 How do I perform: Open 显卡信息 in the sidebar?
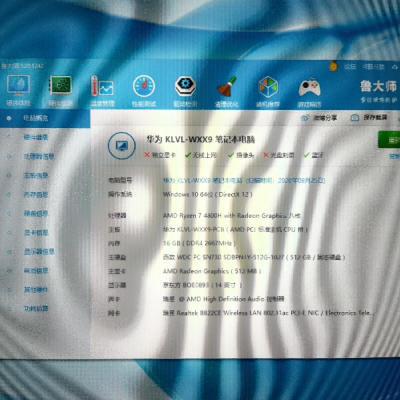(x=36, y=232)
